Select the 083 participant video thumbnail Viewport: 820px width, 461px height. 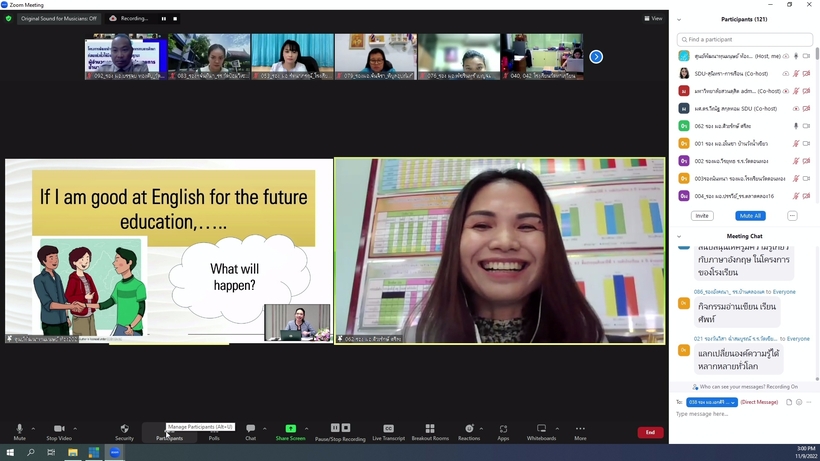(x=209, y=56)
